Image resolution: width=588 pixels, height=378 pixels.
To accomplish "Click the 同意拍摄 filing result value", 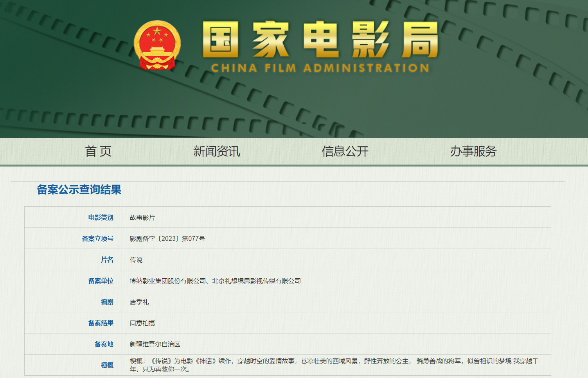I will (142, 323).
